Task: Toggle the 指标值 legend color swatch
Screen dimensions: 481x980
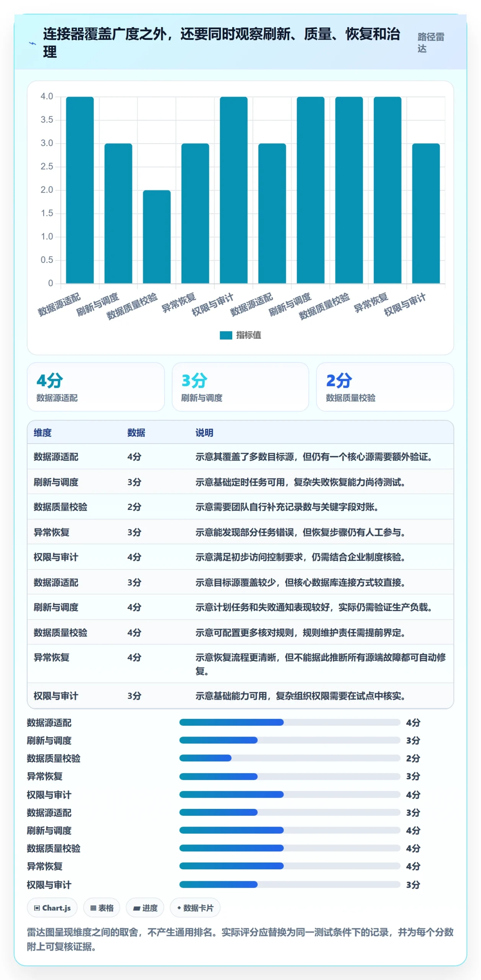Action: click(x=226, y=335)
